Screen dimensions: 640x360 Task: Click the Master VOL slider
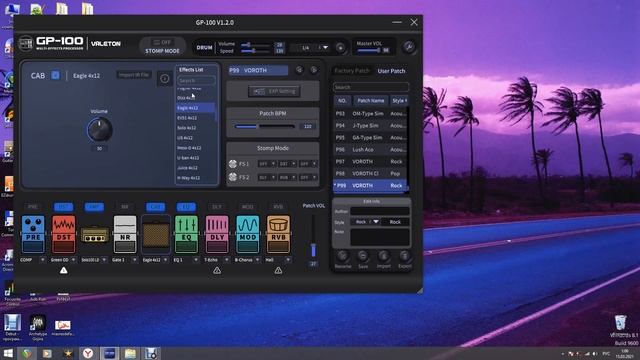pos(369,50)
